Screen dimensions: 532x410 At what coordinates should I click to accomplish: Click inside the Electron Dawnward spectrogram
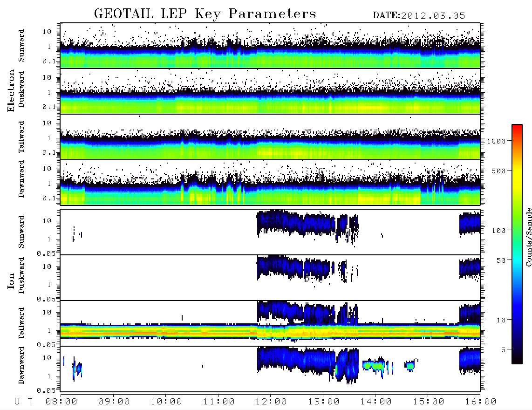[270, 182]
